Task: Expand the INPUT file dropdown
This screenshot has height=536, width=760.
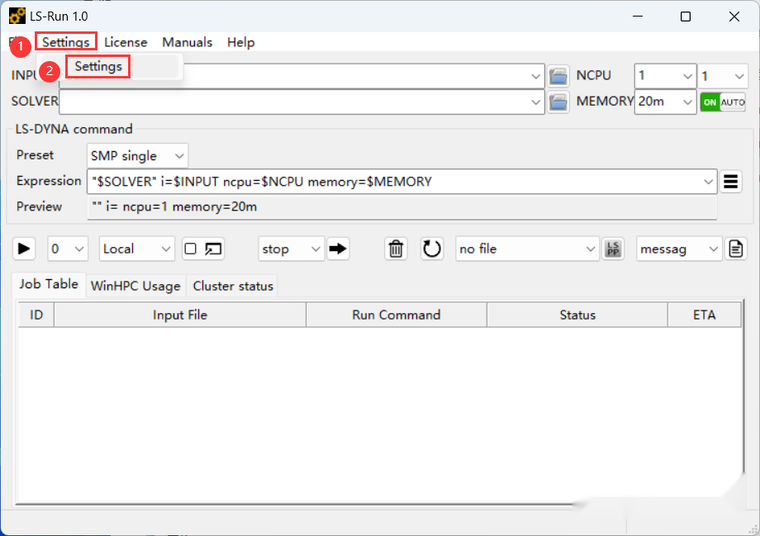Action: pyautogui.click(x=535, y=76)
